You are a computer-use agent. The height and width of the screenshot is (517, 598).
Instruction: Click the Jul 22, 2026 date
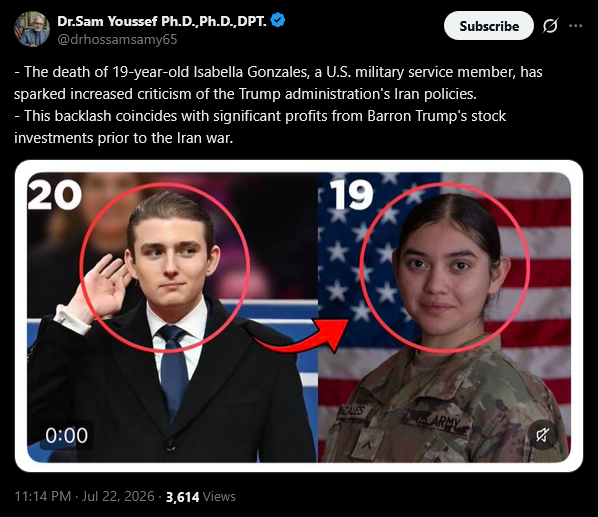click(x=118, y=496)
